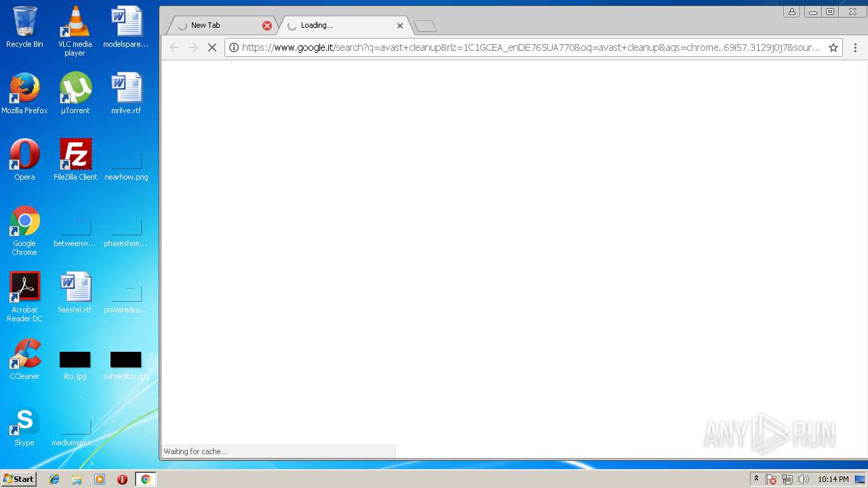Select the betweenw... desktop file
Viewport: 868px width, 488px height.
(x=75, y=233)
